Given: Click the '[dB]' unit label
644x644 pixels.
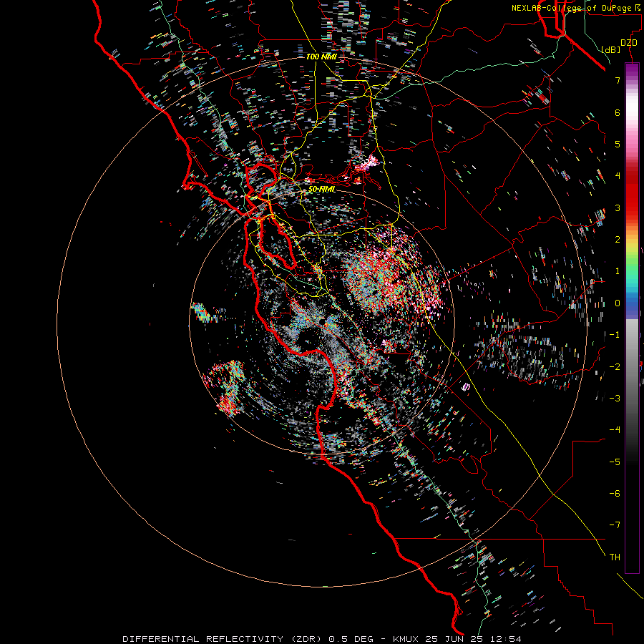Looking at the screenshot, I should pos(611,49).
